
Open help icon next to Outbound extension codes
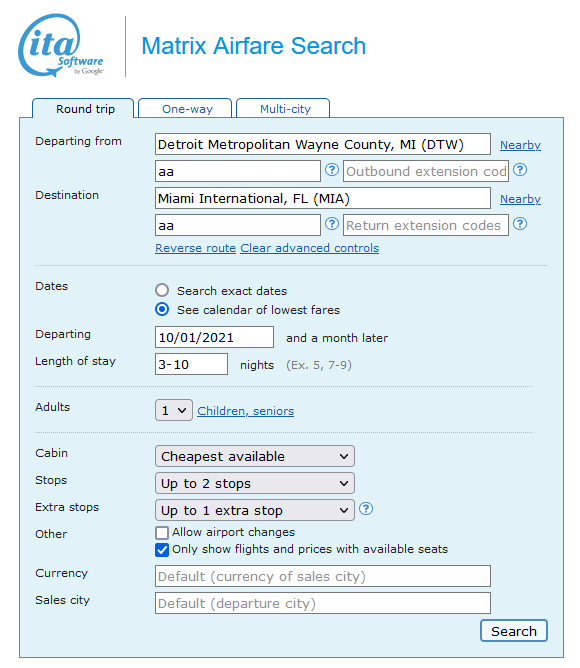point(520,170)
